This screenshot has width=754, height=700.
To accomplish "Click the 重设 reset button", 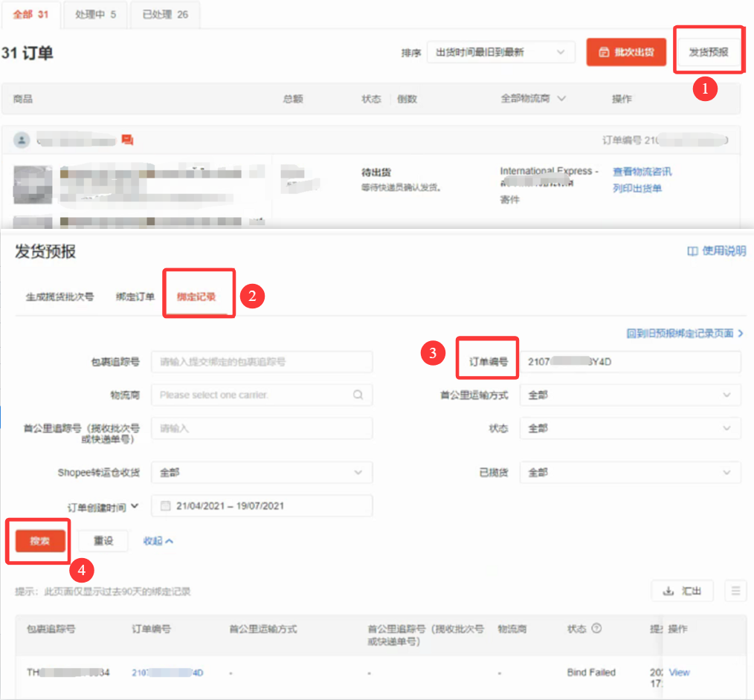I will 103,541.
